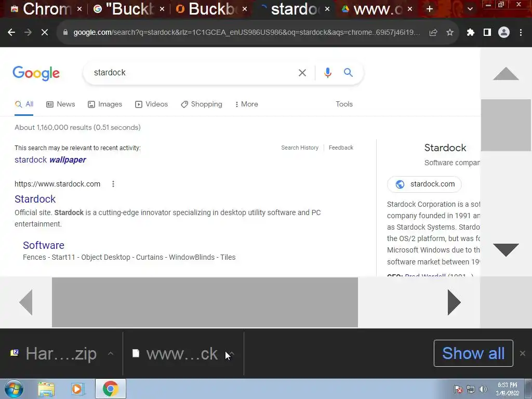532x399 pixels.
Task: Open a new tab with the plus button
Action: (x=430, y=9)
